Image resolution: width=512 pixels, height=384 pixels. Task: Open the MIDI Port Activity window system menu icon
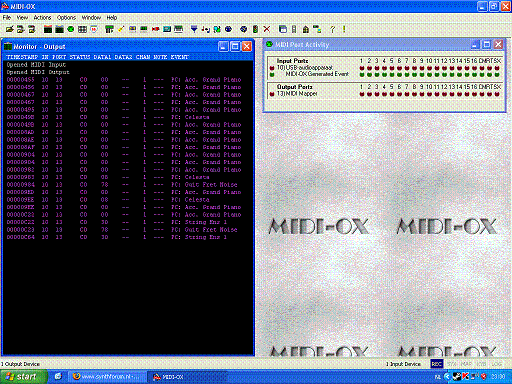pos(269,44)
